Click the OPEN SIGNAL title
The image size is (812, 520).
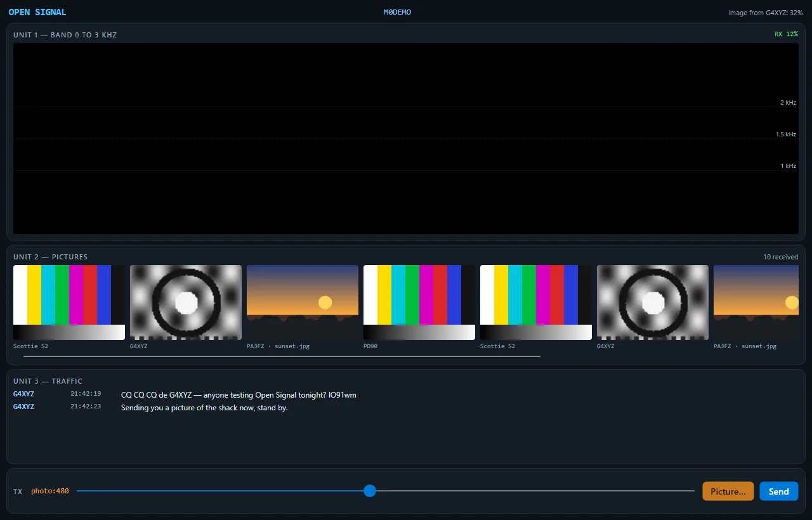pyautogui.click(x=37, y=12)
